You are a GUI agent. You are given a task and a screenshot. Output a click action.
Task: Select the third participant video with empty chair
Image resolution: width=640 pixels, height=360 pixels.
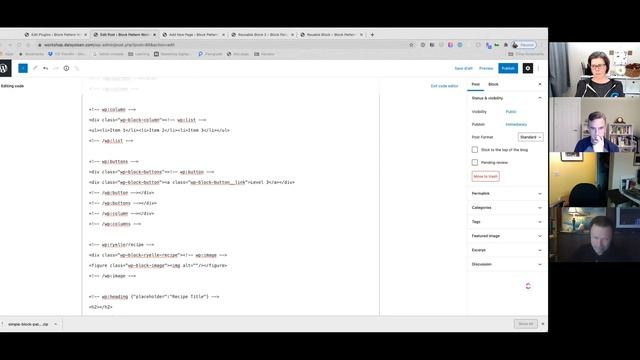pos(594,180)
